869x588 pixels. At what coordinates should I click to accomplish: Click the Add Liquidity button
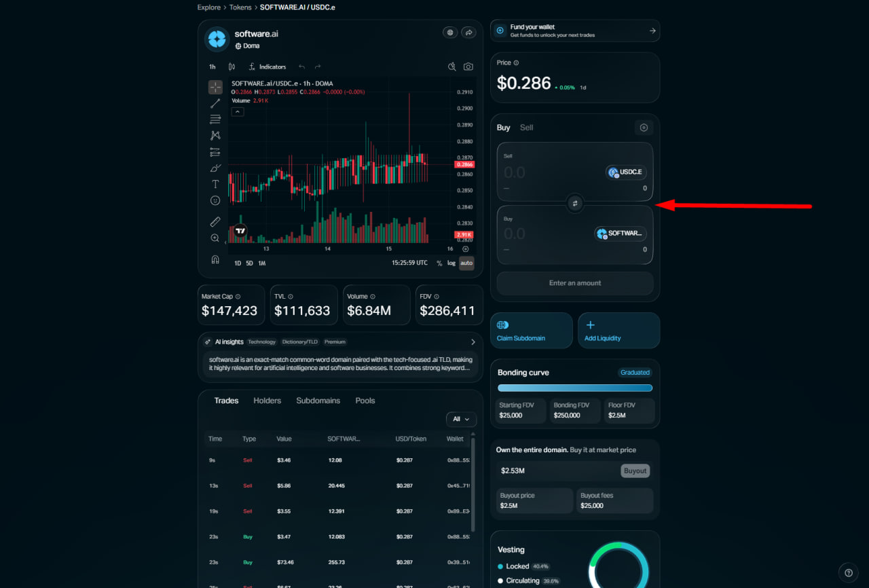click(x=618, y=331)
